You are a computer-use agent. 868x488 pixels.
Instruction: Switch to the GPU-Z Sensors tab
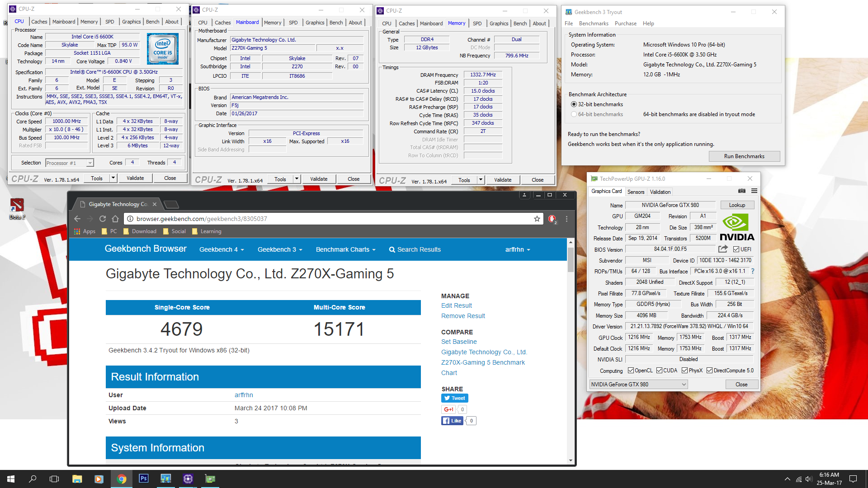(x=636, y=192)
